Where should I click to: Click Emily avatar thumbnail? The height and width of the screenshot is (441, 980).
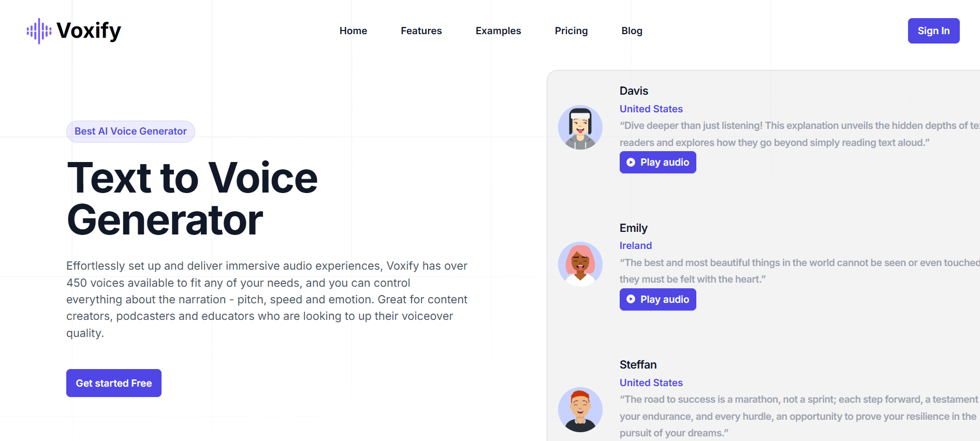pyautogui.click(x=580, y=264)
